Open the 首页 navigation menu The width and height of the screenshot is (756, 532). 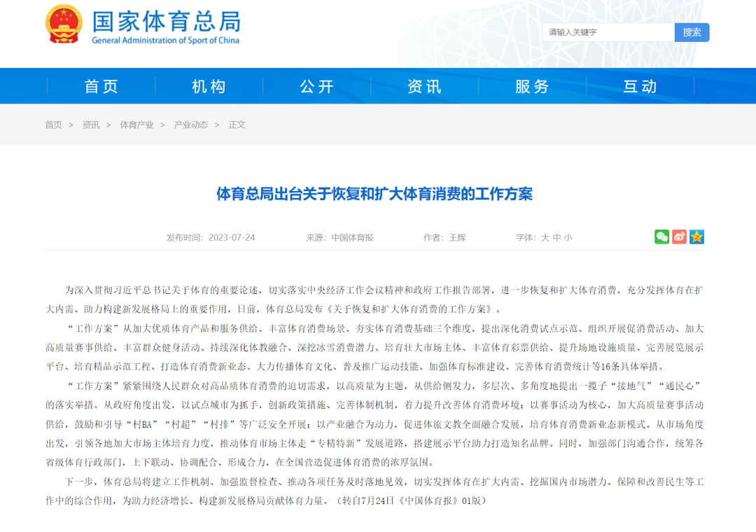(x=100, y=85)
